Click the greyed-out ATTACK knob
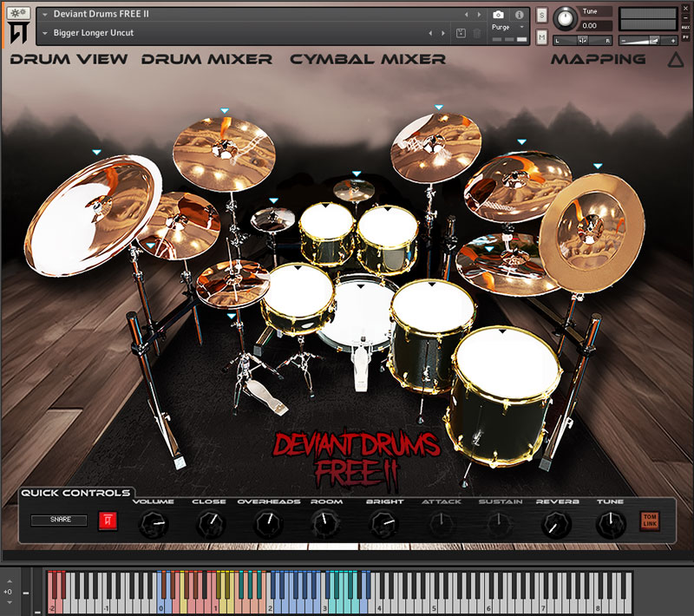 click(442, 524)
